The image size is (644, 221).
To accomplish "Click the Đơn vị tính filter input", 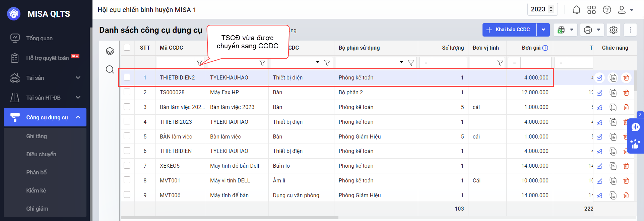I will pyautogui.click(x=482, y=63).
